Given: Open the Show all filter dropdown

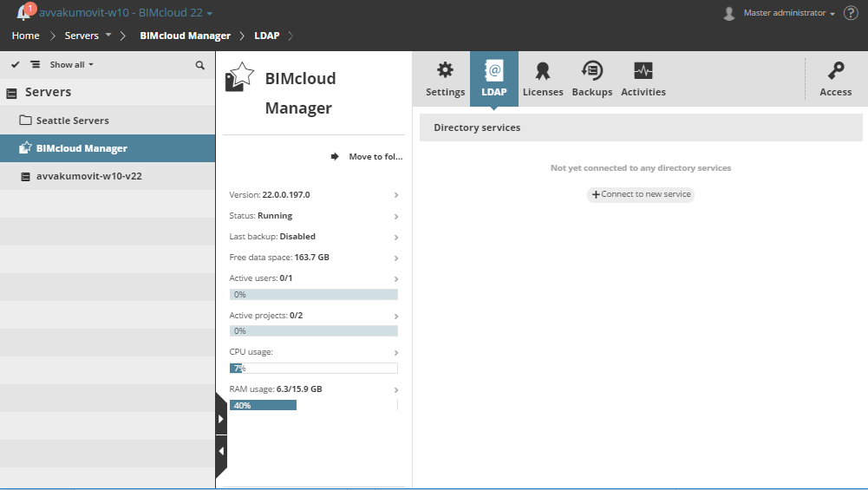Looking at the screenshot, I should point(71,65).
